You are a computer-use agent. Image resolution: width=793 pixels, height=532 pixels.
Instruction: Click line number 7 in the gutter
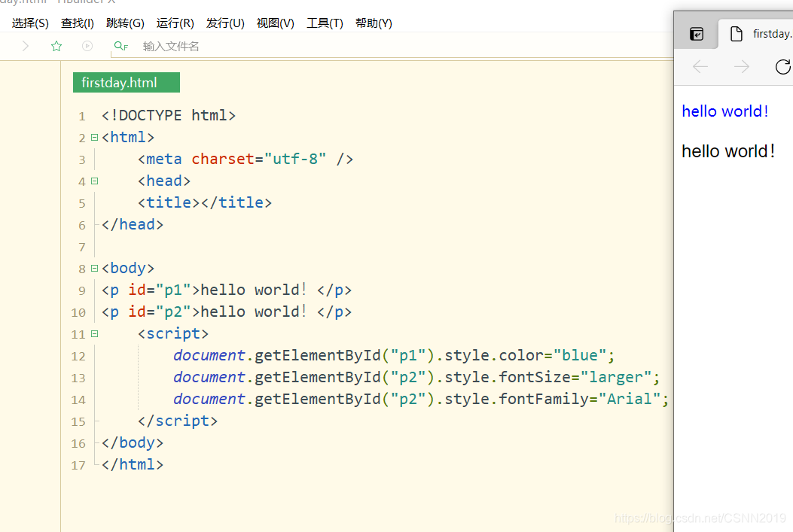pyautogui.click(x=82, y=248)
